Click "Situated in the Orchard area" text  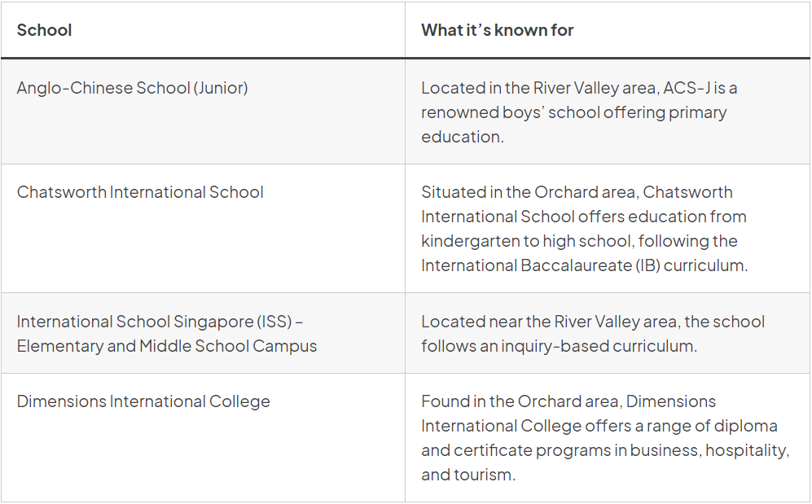point(525,192)
